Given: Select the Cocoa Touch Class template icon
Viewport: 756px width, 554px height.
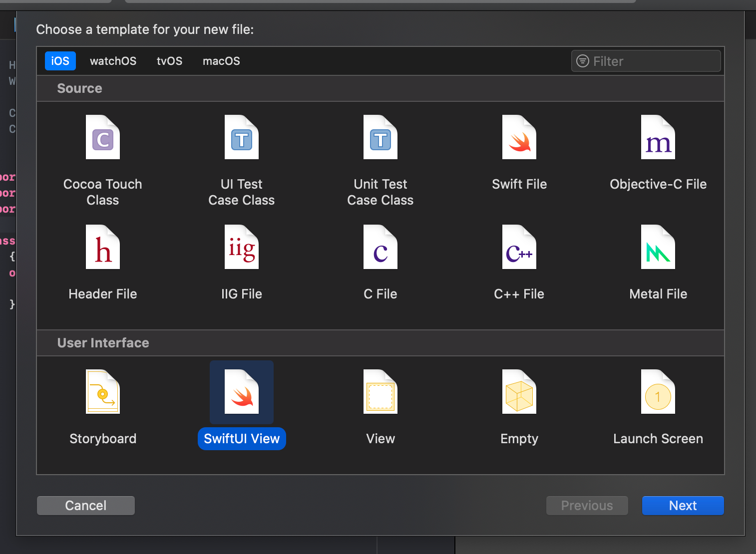Looking at the screenshot, I should tap(103, 137).
